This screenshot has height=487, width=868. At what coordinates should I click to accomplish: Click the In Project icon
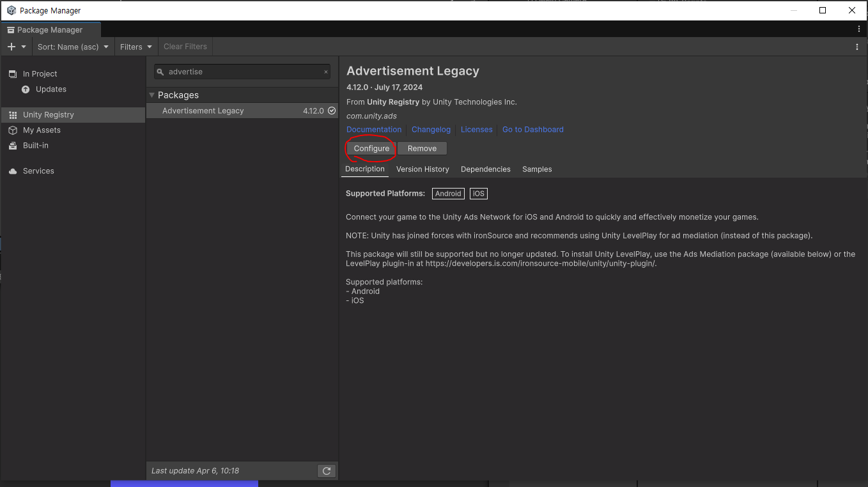12,74
